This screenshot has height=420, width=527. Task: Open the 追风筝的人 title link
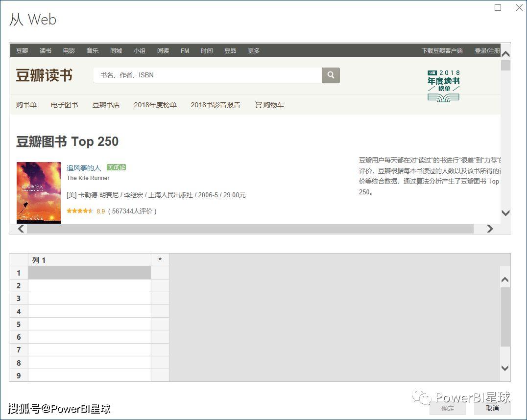pos(83,168)
